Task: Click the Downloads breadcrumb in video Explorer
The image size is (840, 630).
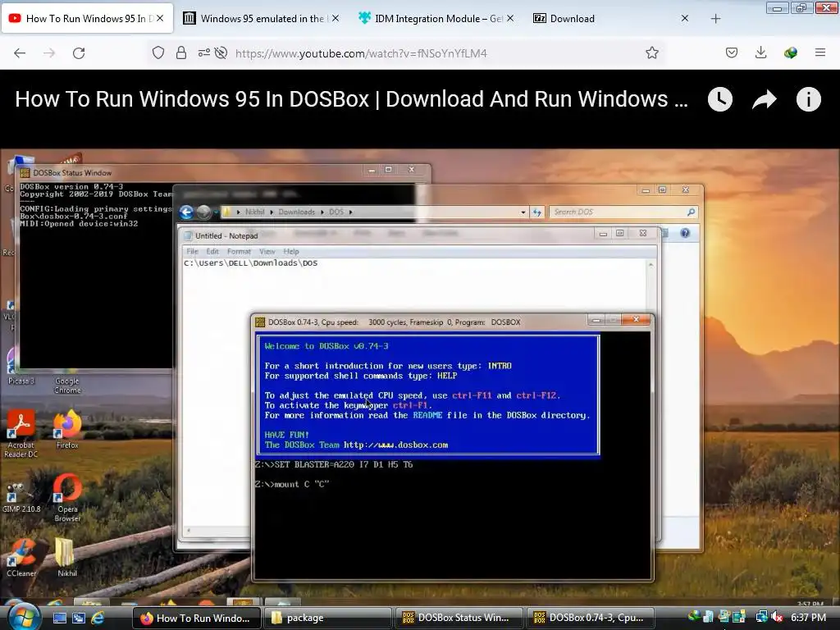Action: [296, 212]
